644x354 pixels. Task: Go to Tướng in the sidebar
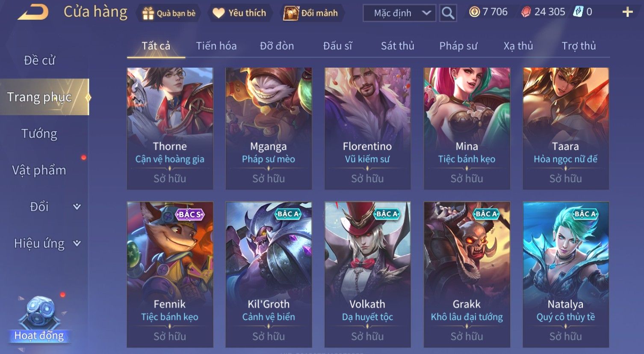coord(39,134)
